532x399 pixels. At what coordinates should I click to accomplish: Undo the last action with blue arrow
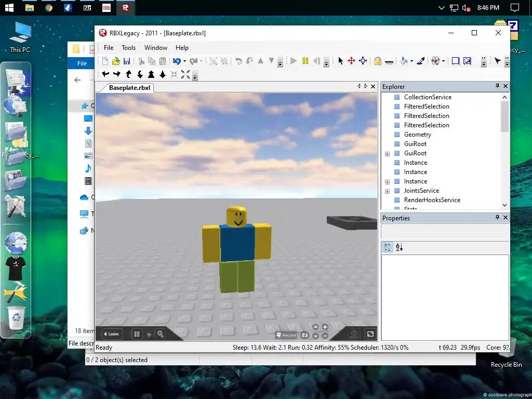[177, 61]
